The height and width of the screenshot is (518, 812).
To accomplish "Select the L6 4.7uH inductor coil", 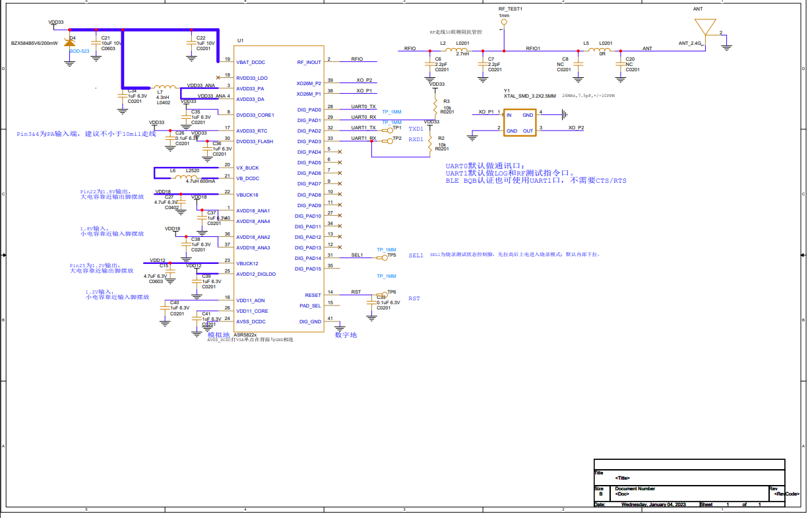I will pyautogui.click(x=187, y=177).
